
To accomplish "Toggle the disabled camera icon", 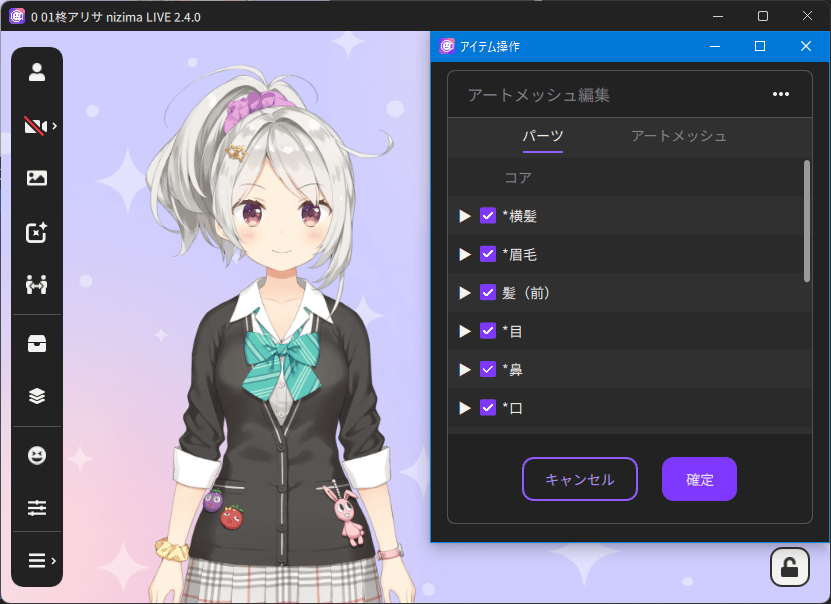I will point(36,126).
